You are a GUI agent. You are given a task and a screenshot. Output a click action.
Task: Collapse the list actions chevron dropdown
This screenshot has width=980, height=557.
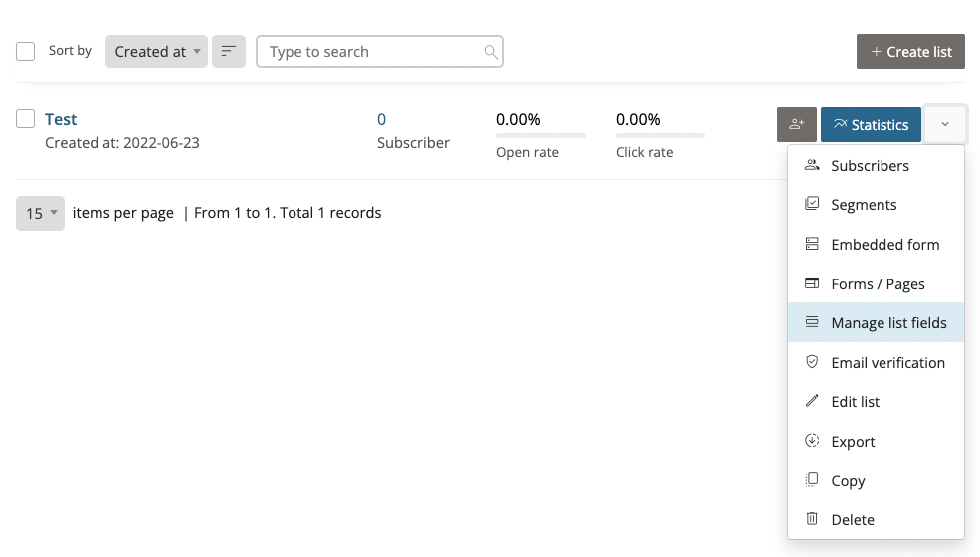click(945, 125)
